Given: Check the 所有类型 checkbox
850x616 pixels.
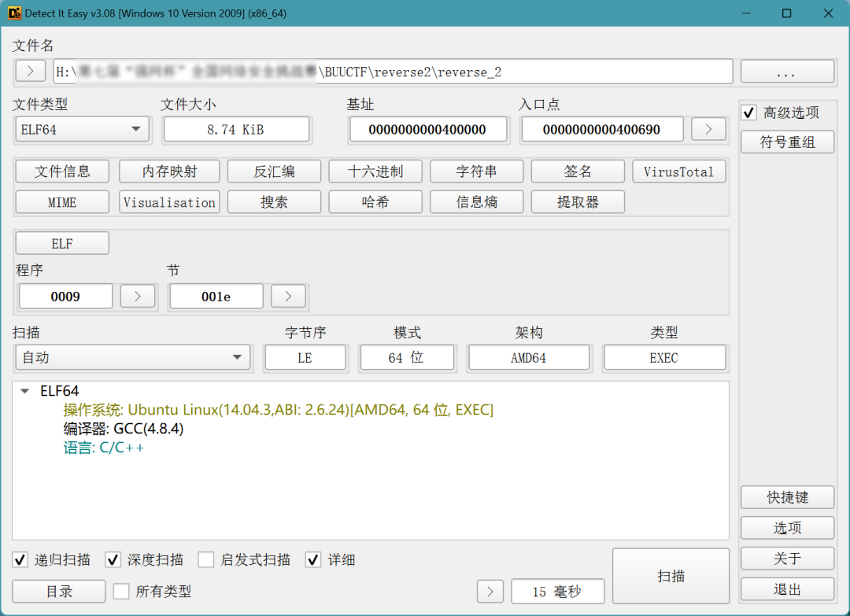Looking at the screenshot, I should [121, 591].
